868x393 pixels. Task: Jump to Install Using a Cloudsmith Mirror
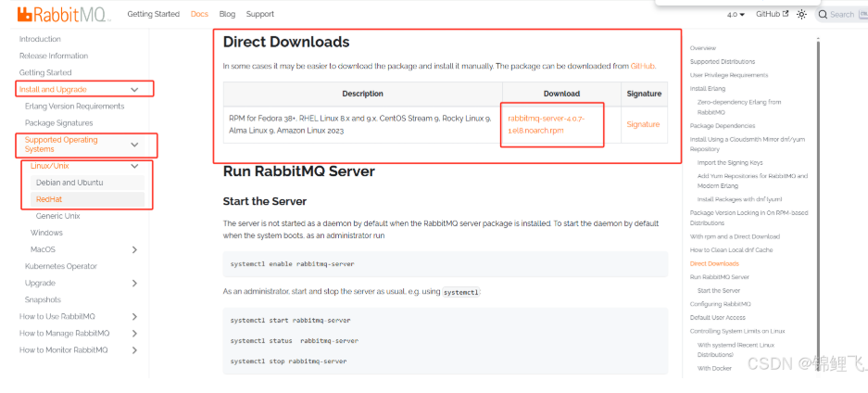(x=748, y=145)
